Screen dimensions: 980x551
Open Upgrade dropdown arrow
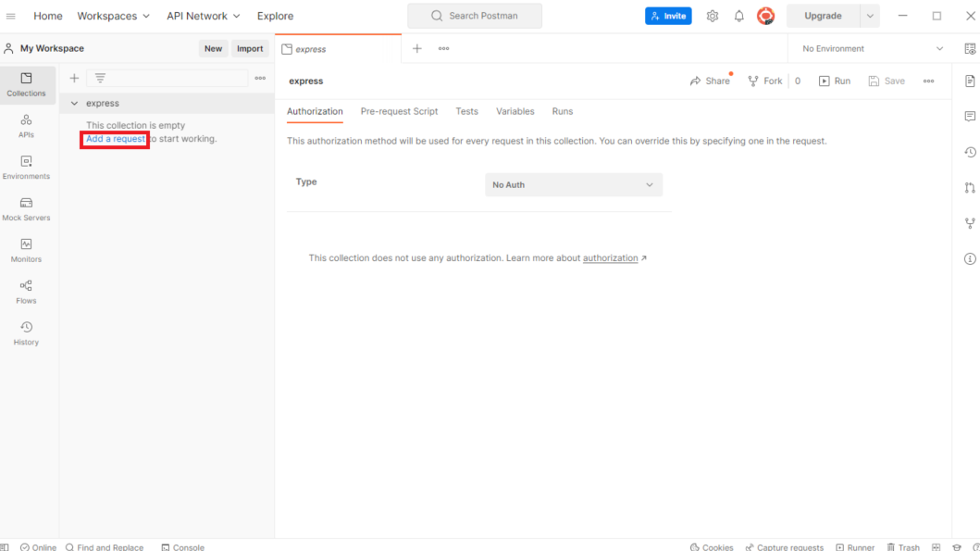[869, 17]
